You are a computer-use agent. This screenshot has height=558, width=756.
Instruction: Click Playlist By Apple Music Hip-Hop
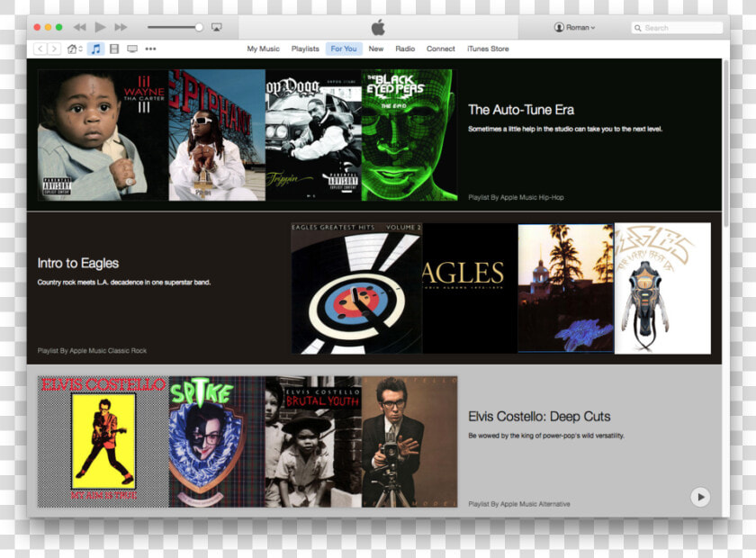(x=516, y=197)
